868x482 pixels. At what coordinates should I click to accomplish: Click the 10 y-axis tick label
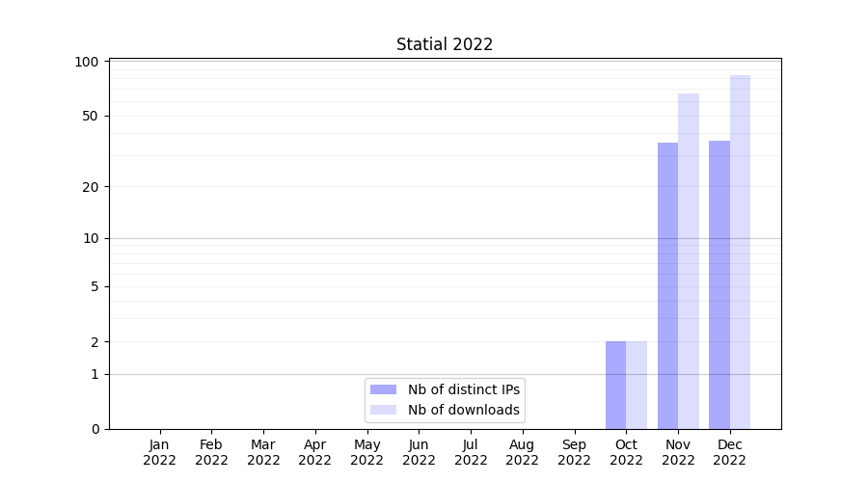point(90,238)
